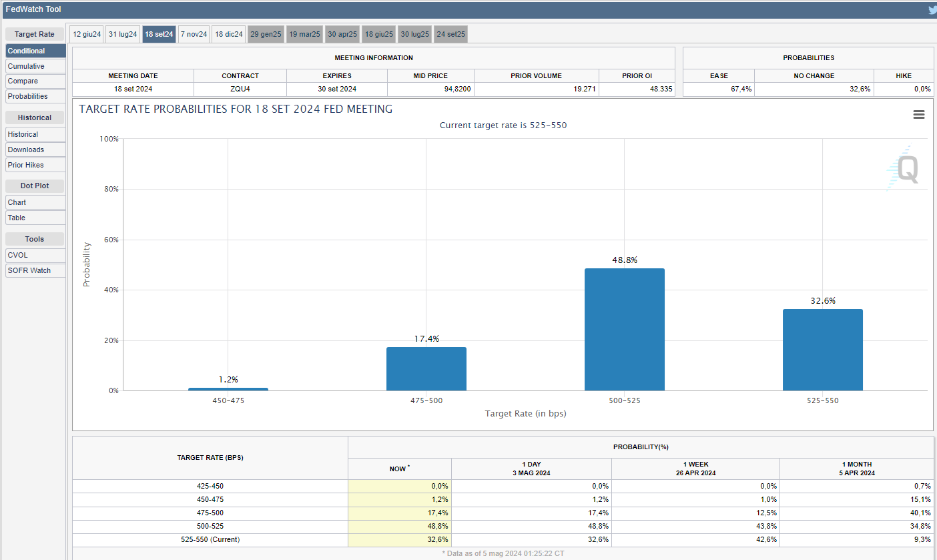Select the 12 giu24 meeting tab

(x=87, y=34)
